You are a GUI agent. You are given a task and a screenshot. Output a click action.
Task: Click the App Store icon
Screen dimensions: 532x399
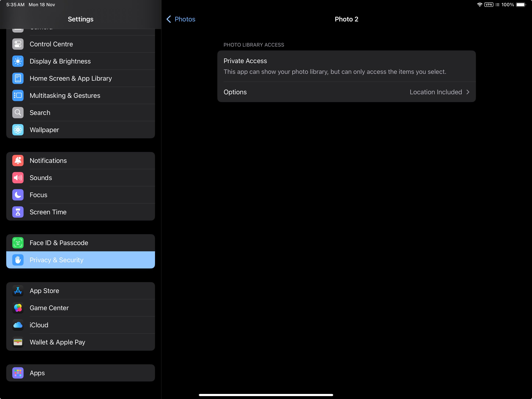point(18,291)
